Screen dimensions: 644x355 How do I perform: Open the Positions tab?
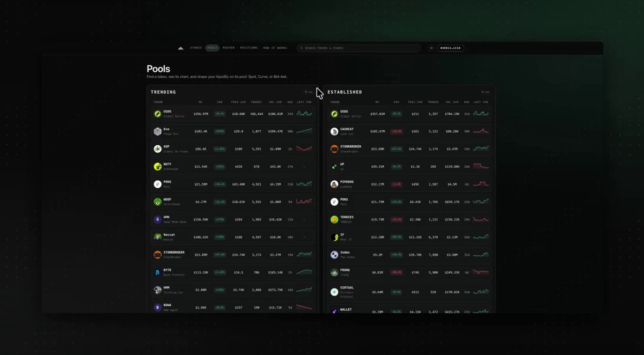pos(249,48)
